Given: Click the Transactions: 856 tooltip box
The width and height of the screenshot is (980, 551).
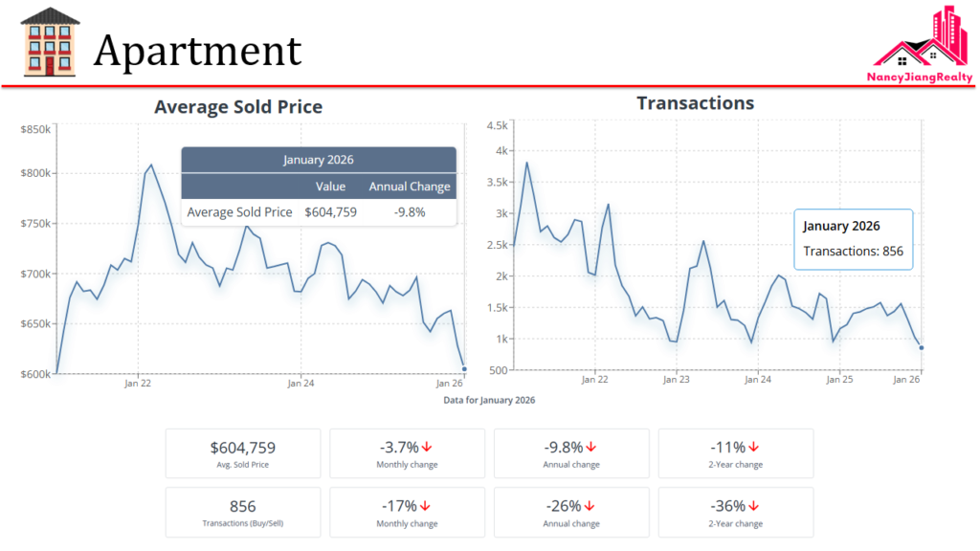Looking at the screenshot, I should [x=854, y=239].
